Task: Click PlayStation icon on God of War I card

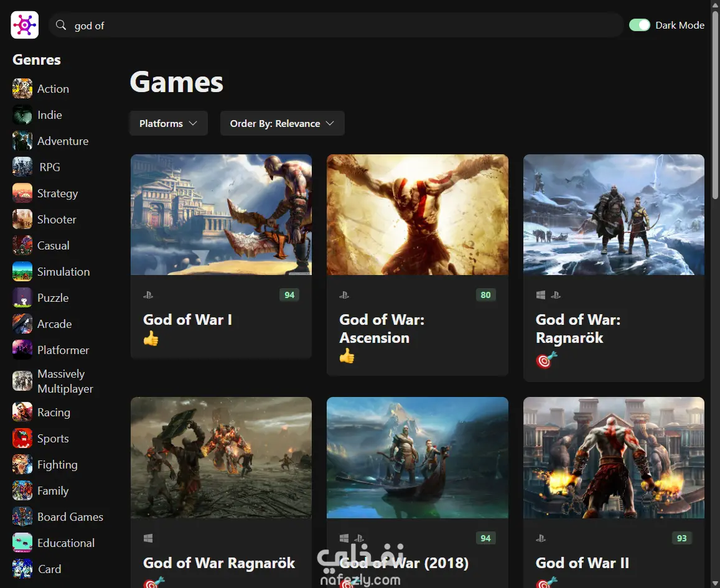Action: (x=148, y=295)
